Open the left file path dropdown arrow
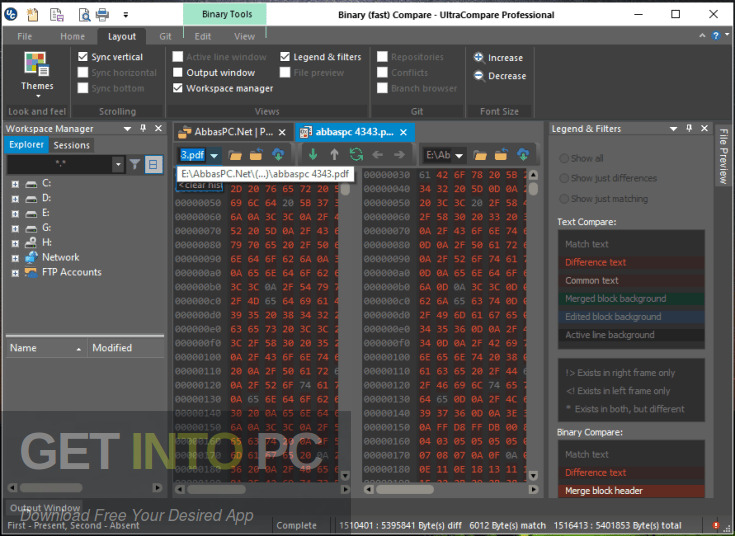 coord(214,155)
